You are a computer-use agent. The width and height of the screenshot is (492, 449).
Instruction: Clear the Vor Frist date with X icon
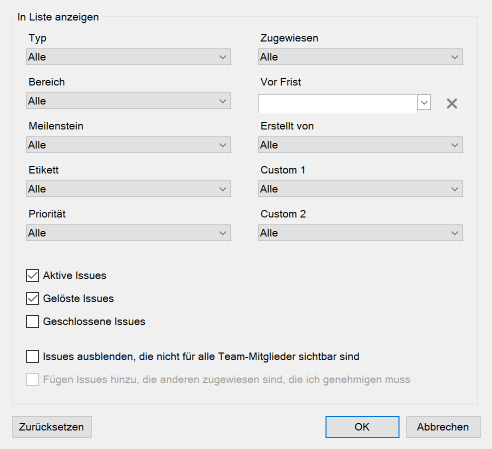point(452,103)
